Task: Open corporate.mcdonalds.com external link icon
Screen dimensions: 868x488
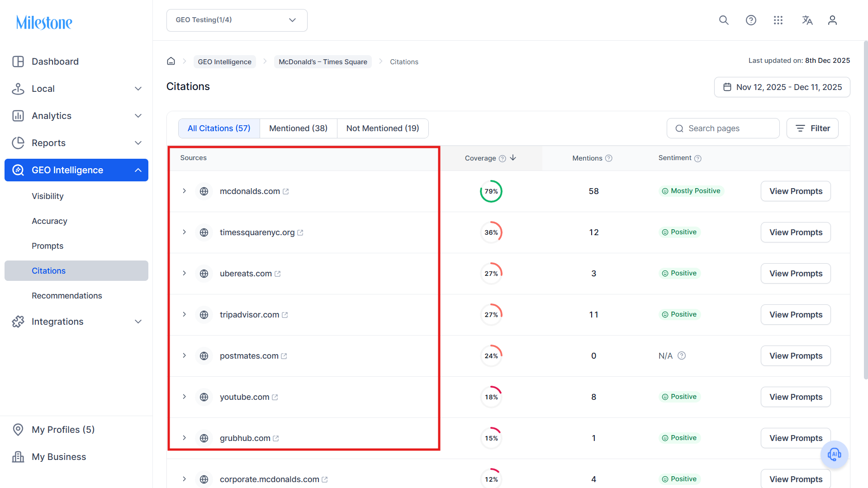Action: click(x=325, y=480)
